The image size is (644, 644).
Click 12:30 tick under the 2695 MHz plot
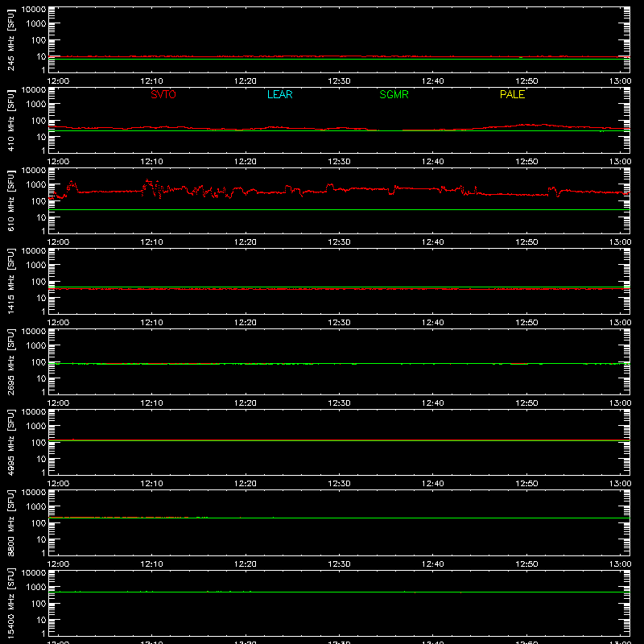[339, 403]
